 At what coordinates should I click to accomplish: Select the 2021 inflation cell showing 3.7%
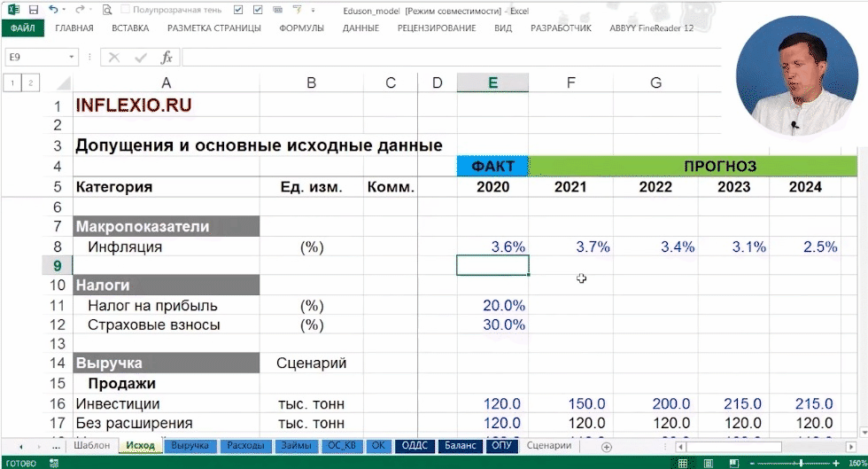[570, 246]
